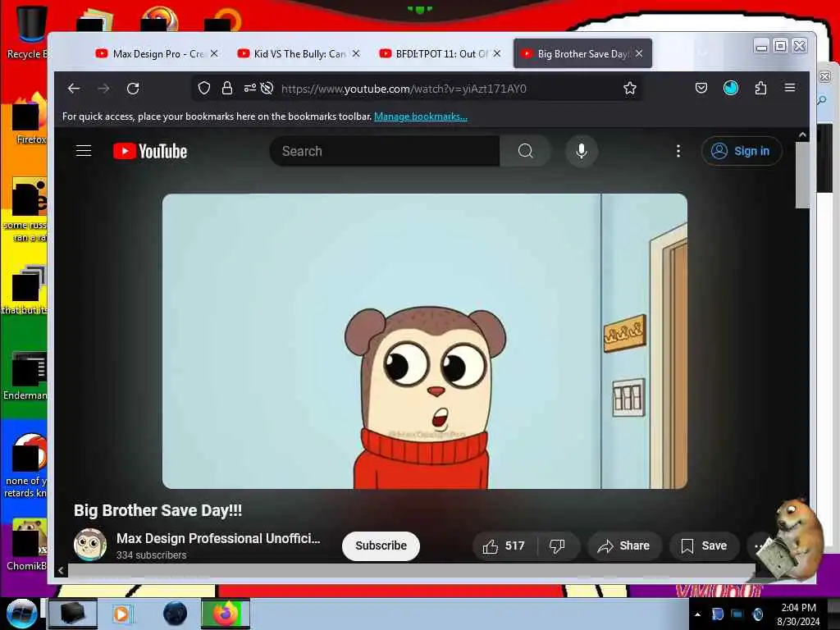Screen dimensions: 840x630
Task: Close the Max Design Pro tab
Action: (214, 53)
